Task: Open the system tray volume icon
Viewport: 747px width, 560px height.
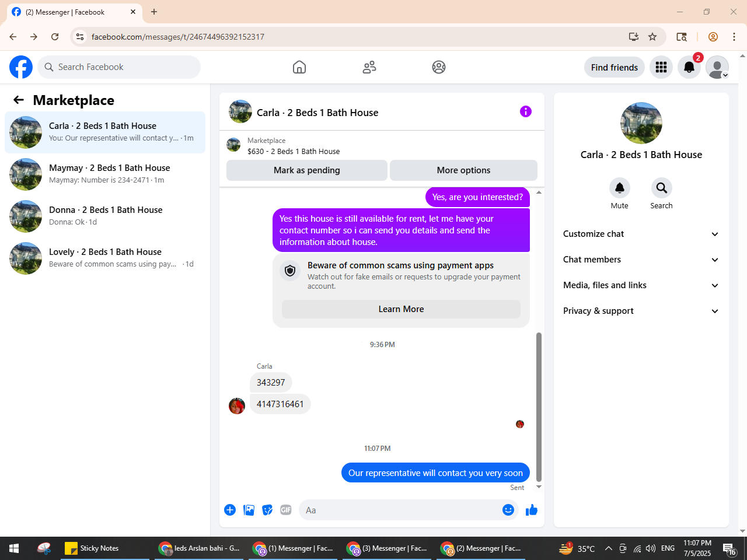Action: coord(651,548)
